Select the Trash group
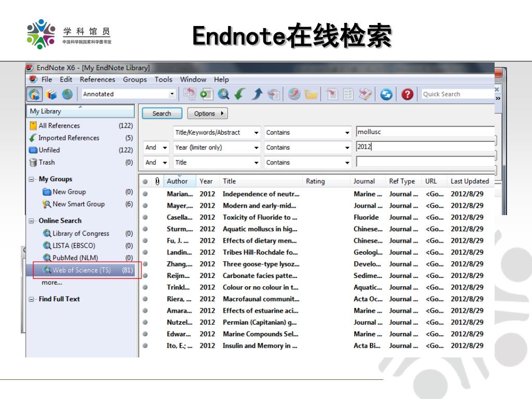This screenshot has width=532, height=399. coord(81,162)
